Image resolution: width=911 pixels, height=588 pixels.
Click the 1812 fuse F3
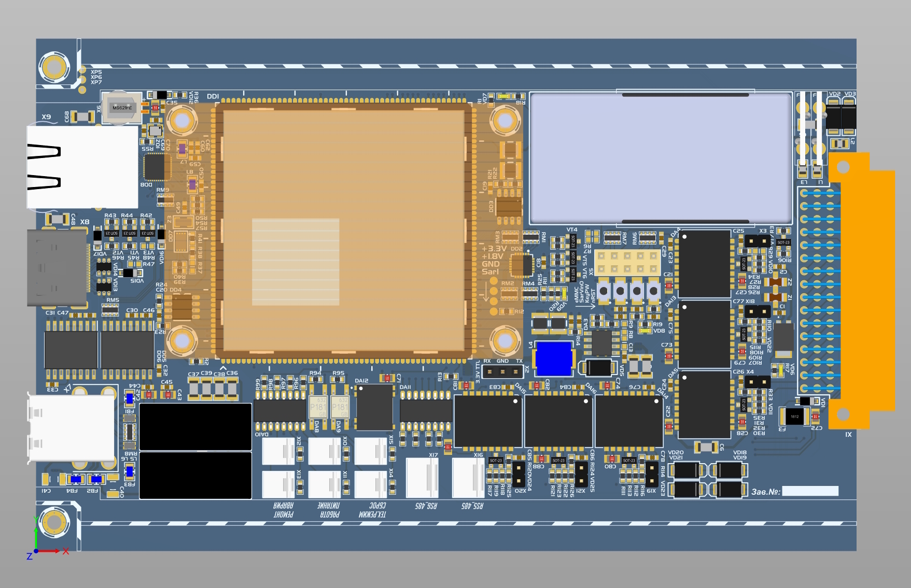[x=795, y=416]
